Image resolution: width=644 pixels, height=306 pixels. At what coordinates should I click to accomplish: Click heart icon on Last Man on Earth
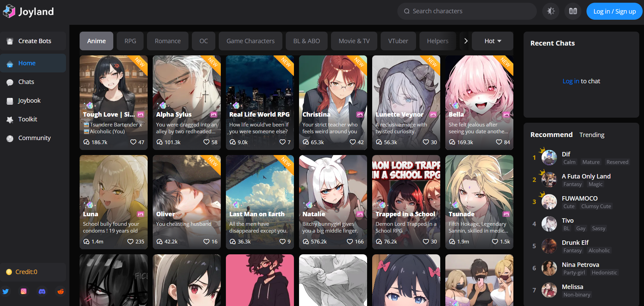282,242
